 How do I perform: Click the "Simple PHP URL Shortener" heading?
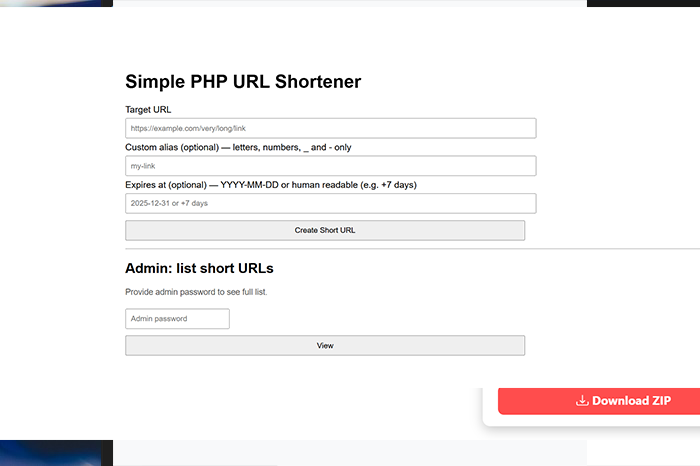tap(243, 82)
